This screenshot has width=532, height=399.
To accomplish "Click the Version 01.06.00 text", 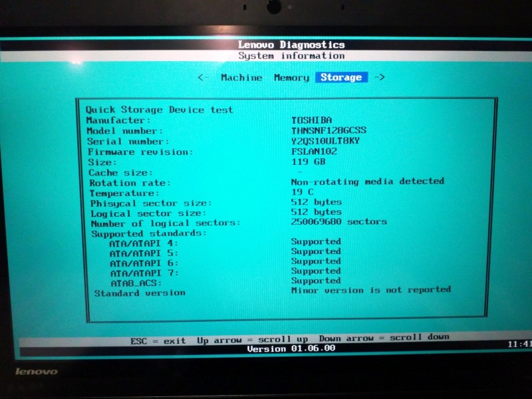I will coord(291,348).
